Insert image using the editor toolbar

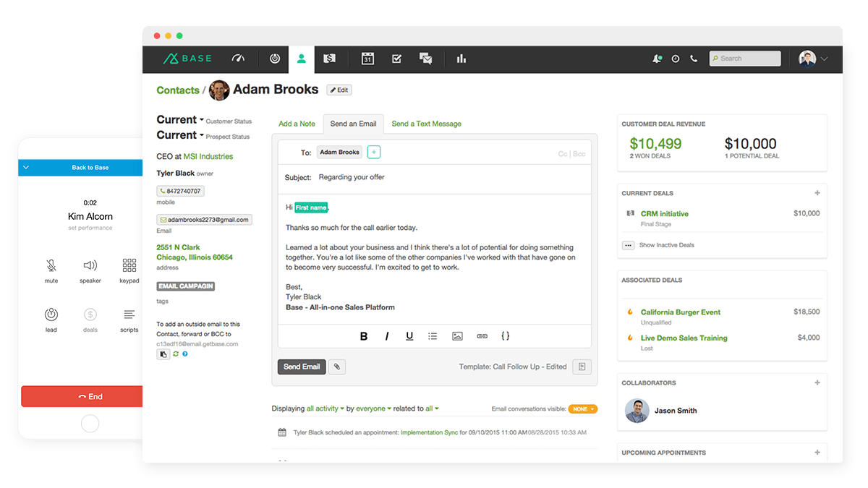[x=457, y=336]
